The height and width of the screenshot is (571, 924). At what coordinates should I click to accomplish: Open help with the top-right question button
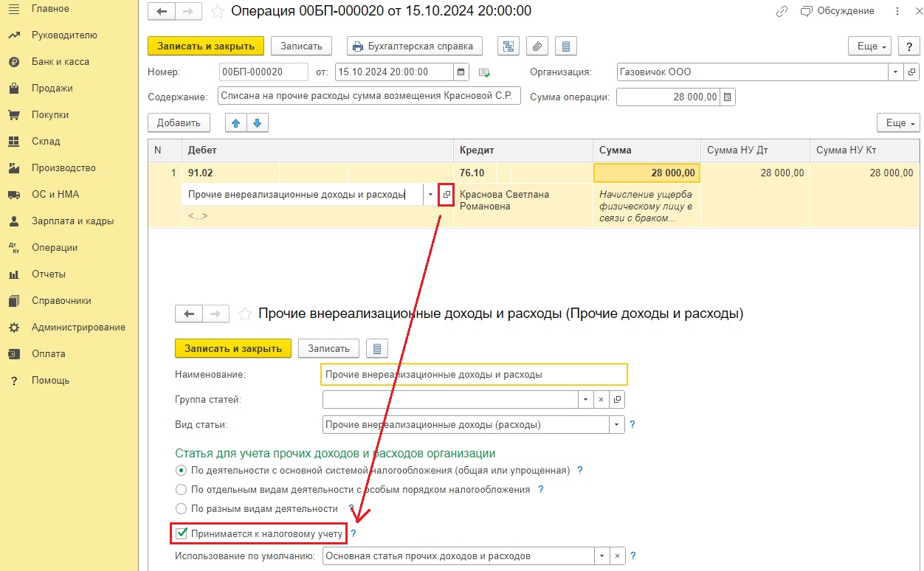909,46
